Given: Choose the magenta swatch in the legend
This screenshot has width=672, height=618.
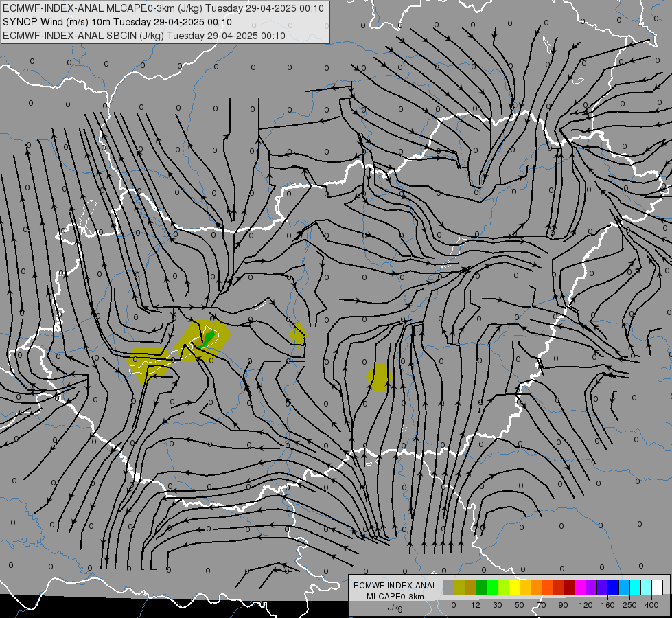Looking at the screenshot, I should pyautogui.click(x=580, y=588).
